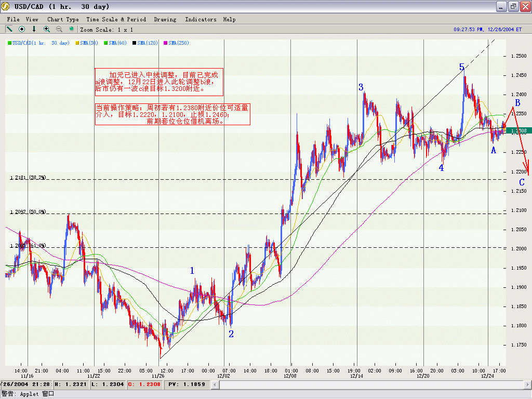
Task: Click the H: 1.2321 high value in status bar
Action: 71,384
